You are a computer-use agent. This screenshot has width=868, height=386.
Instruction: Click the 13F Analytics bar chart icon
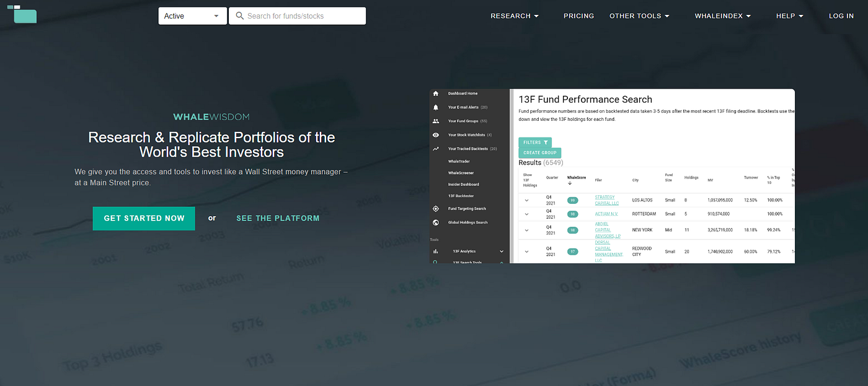(436, 252)
